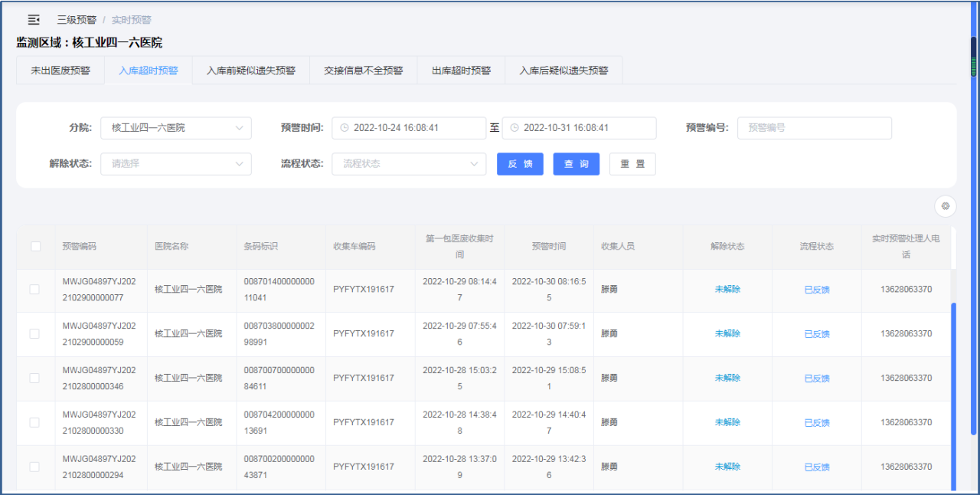Open column settings via the gear icon
The image size is (980, 495).
(x=946, y=206)
